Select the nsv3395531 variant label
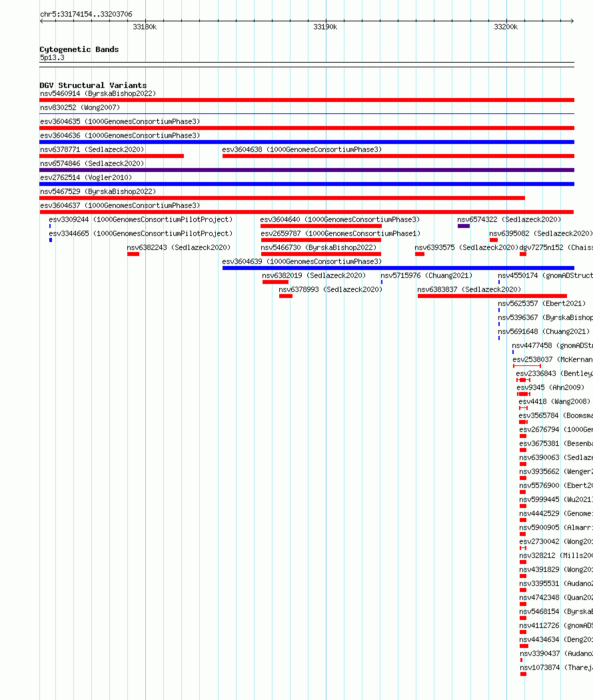This screenshot has width=593, height=700. click(x=556, y=583)
